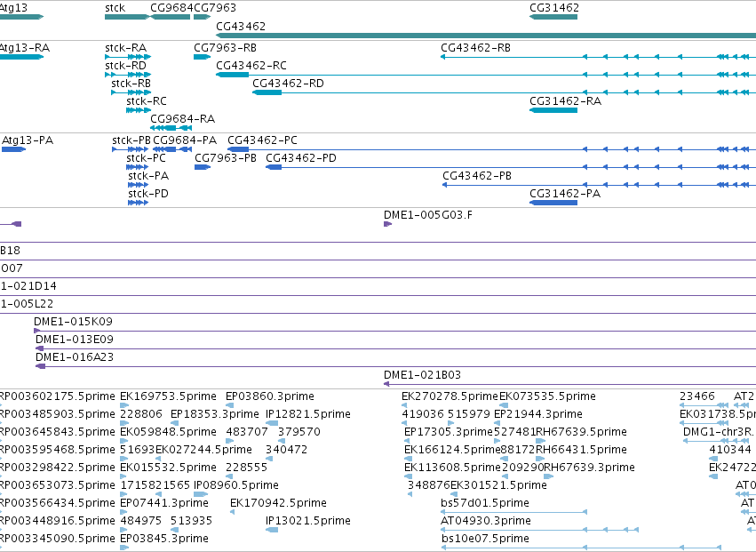Select the IP12821.5prime EST label
Image resolution: width=756 pixels, height=552 pixels.
[x=308, y=414]
